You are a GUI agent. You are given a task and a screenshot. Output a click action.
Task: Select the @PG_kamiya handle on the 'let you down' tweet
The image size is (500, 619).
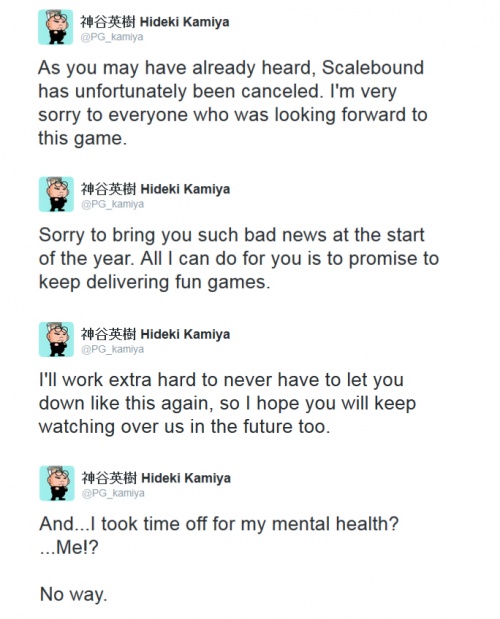click(112, 349)
